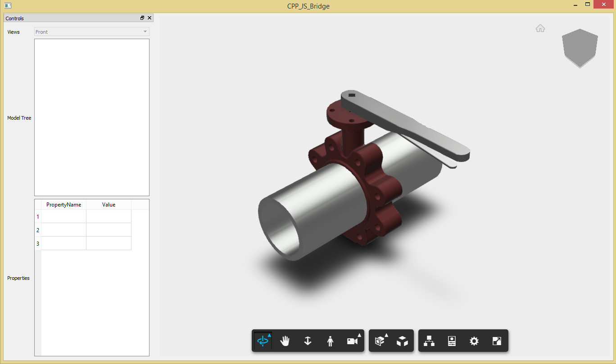
Task: Select the Pan hand tool
Action: pyautogui.click(x=285, y=341)
